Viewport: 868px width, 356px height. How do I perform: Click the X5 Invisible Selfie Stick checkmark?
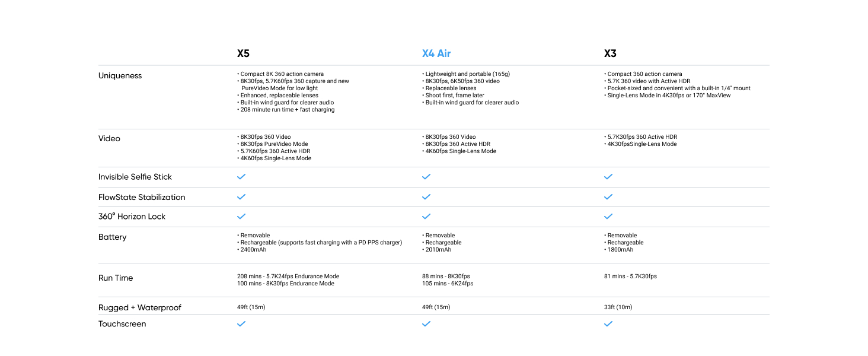(x=241, y=177)
